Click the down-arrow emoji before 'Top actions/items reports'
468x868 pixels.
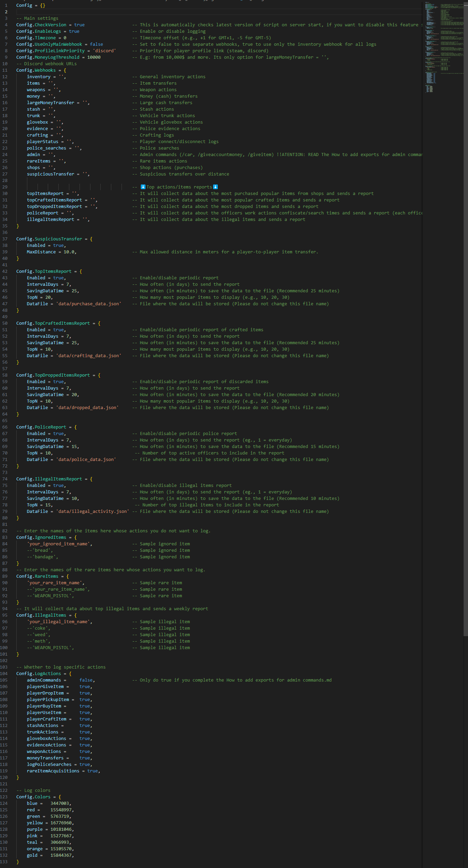(x=143, y=187)
